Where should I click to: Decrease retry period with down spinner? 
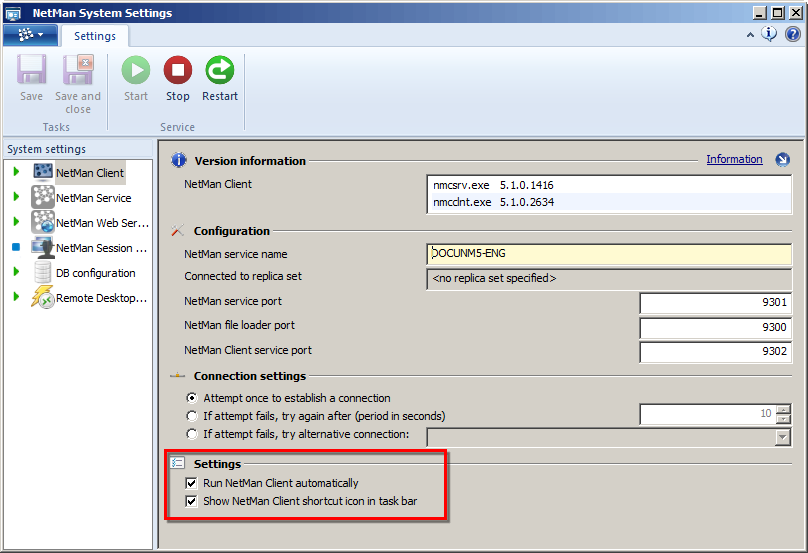point(783,419)
